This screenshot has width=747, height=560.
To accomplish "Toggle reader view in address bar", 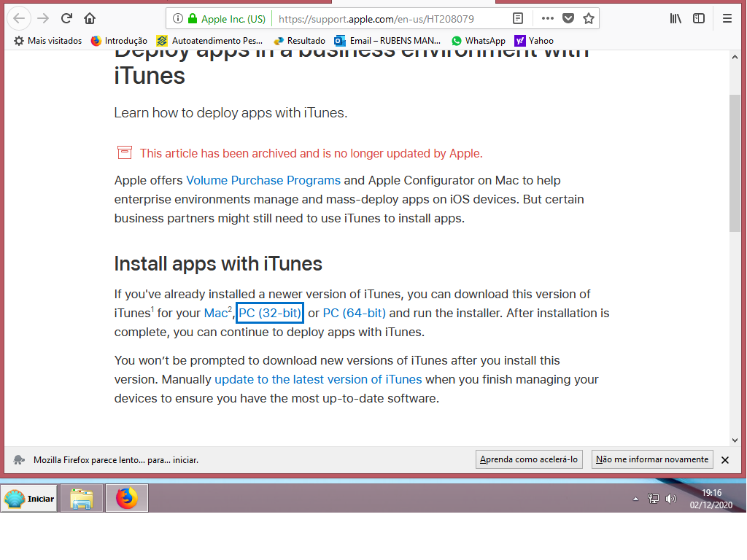I will coord(518,18).
